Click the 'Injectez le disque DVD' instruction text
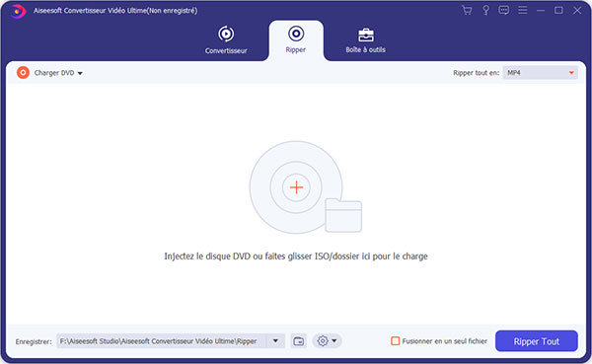This screenshot has height=364, width=592. coord(296,256)
